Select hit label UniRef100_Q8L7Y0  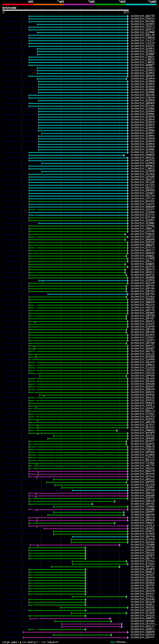pos(142,559)
